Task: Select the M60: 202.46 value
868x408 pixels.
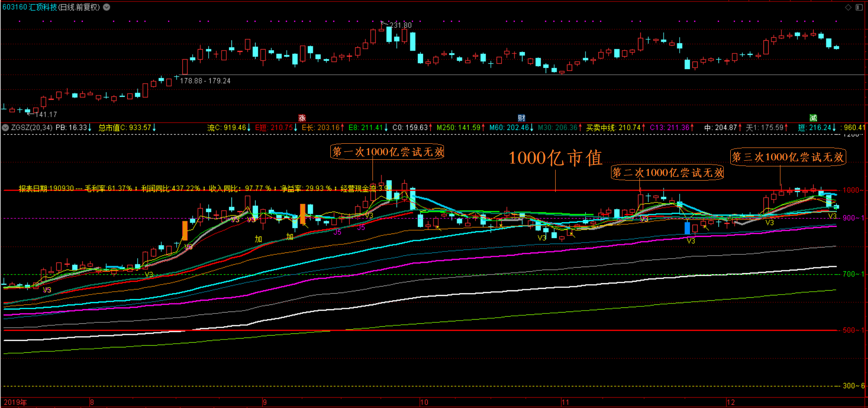Action: point(511,128)
